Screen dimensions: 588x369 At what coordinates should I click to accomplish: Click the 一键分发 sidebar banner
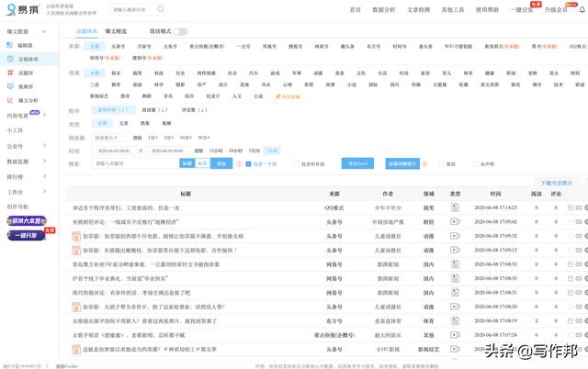click(x=27, y=235)
